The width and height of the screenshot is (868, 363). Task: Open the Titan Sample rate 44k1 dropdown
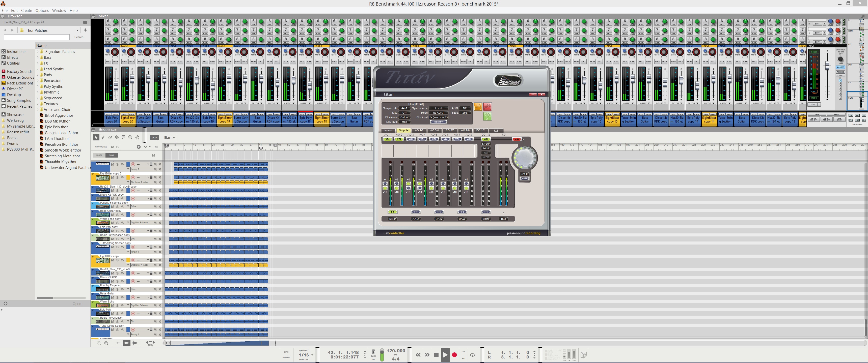coord(404,108)
